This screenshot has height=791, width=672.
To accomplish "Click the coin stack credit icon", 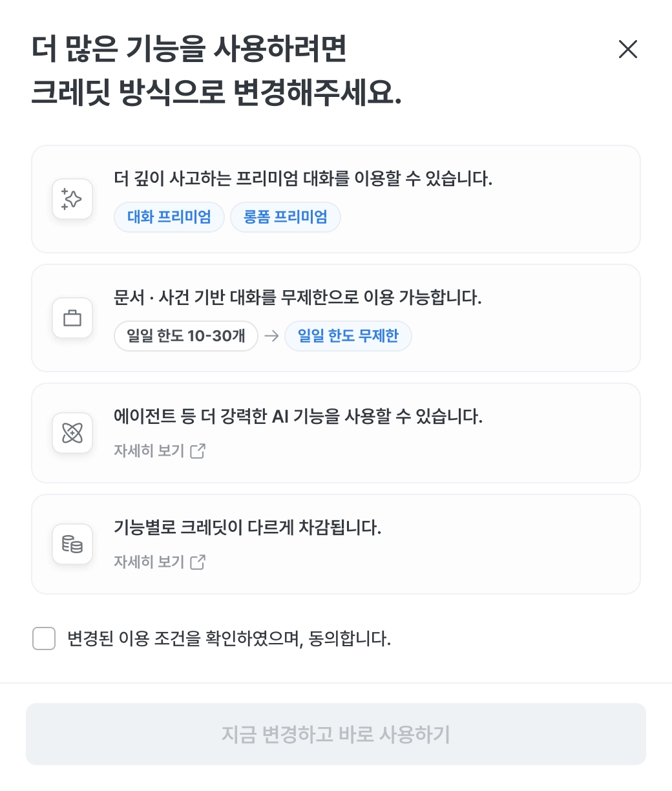I will coord(72,544).
